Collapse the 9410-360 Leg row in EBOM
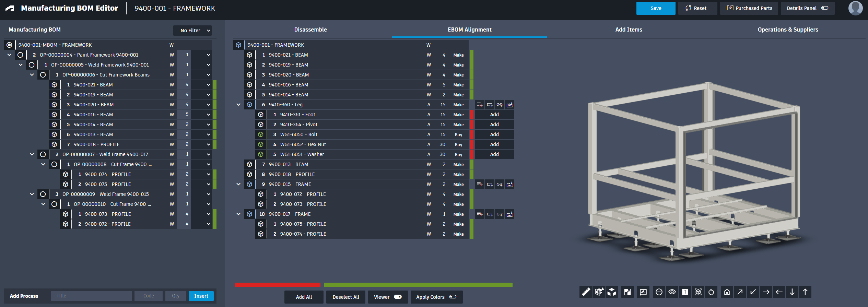 [238, 105]
